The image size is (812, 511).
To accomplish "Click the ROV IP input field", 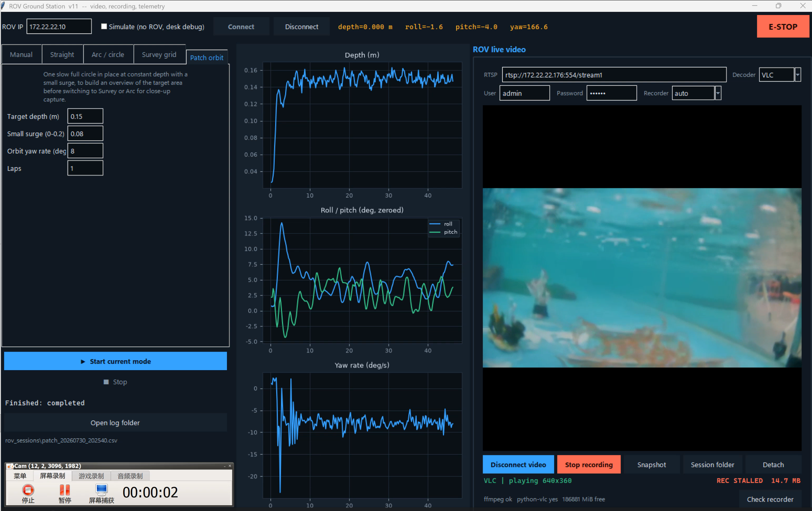I will point(59,26).
